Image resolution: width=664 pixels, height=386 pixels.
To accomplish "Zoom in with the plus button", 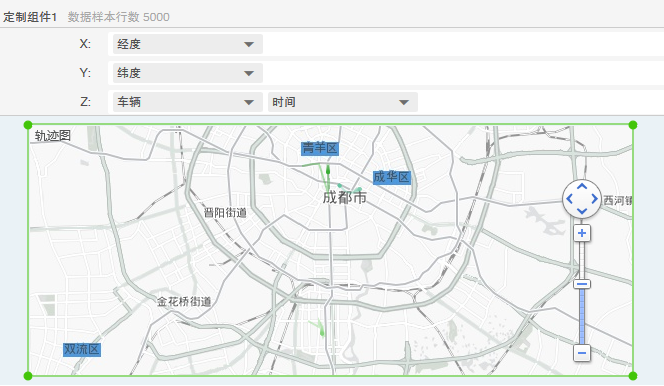I will pos(582,233).
